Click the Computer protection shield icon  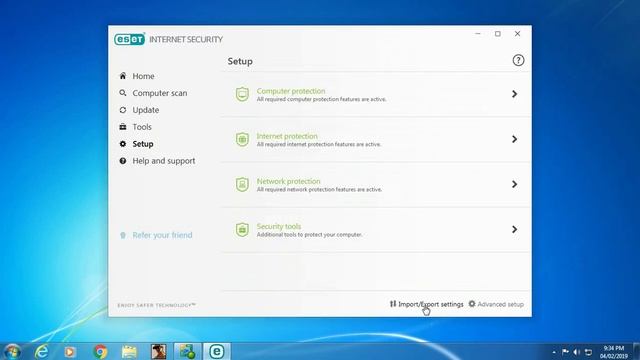(242, 94)
